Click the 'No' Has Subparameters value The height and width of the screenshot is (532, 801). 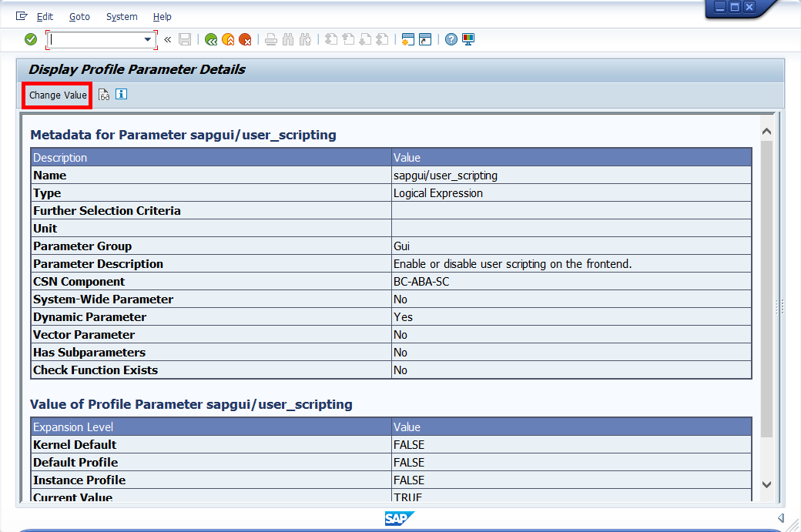[x=571, y=353]
